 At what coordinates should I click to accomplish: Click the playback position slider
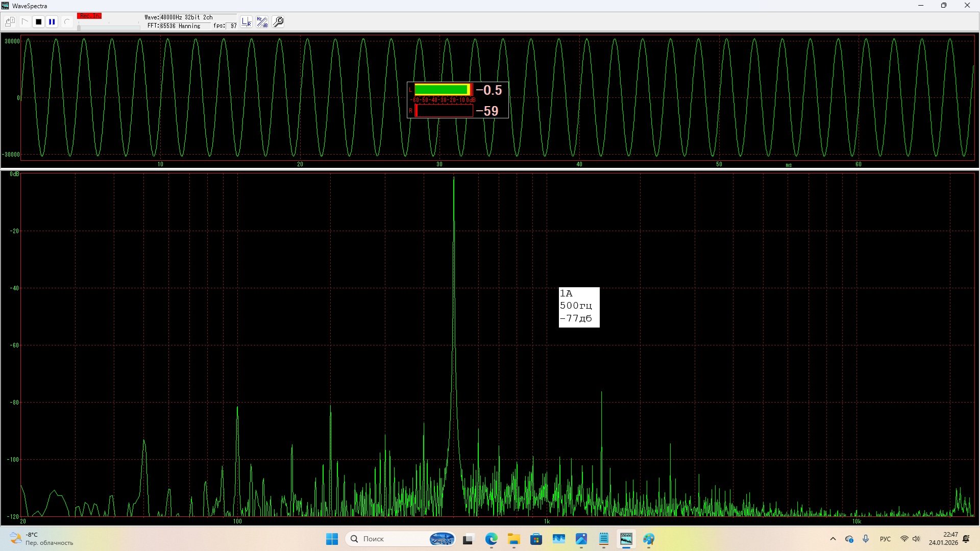108,27
